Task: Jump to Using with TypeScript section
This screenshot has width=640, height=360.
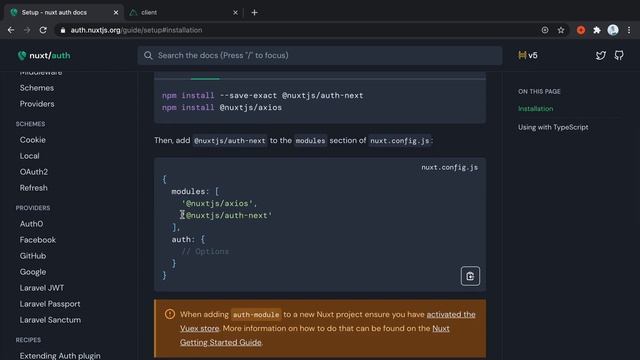Action: [x=553, y=127]
